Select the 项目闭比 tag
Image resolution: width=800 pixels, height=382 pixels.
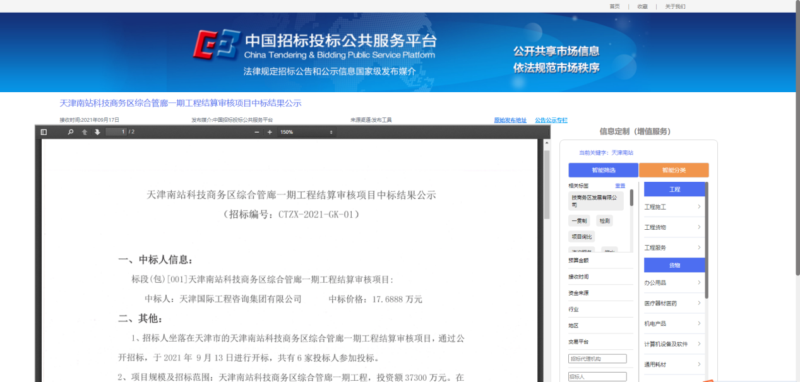pos(582,237)
